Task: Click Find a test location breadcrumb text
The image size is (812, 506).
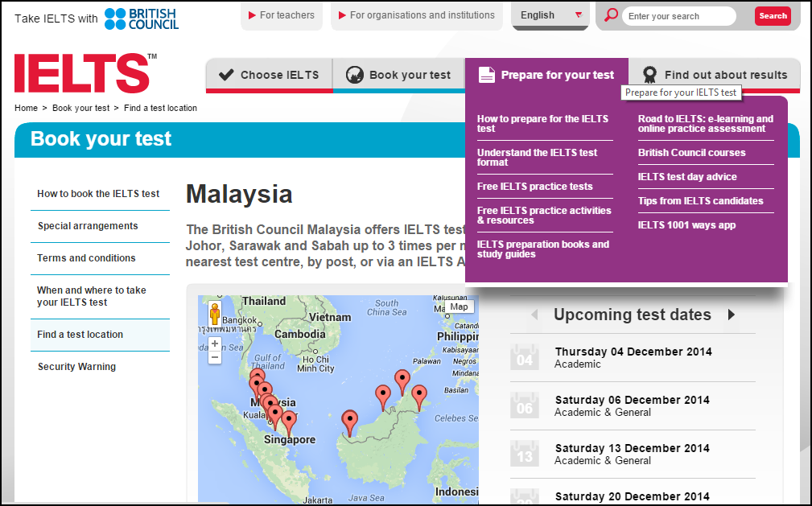Action: pos(160,109)
